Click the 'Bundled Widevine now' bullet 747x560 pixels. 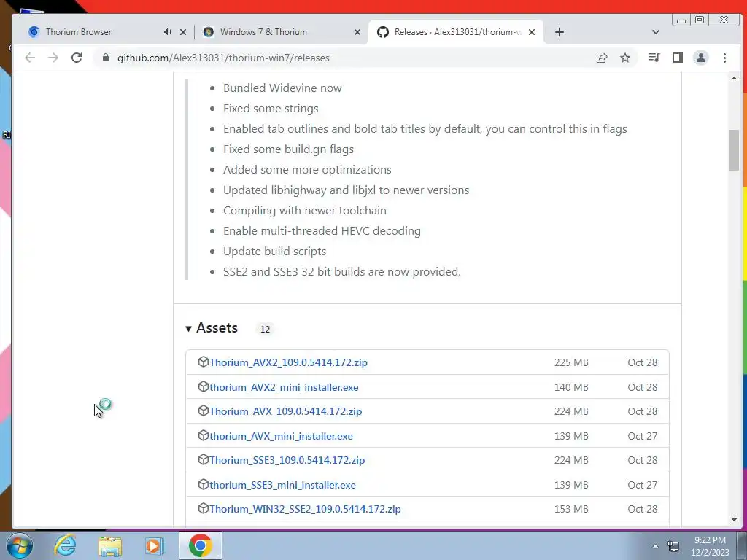(x=282, y=88)
